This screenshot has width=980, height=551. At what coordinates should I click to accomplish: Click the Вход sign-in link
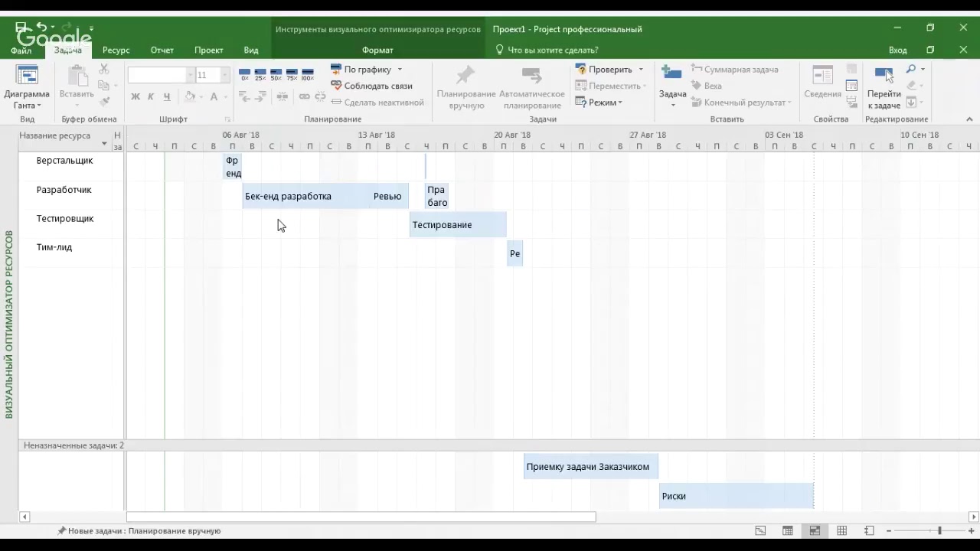click(x=897, y=50)
